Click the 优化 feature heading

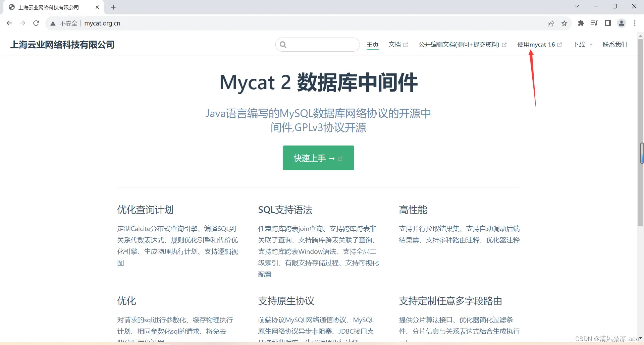[x=126, y=301]
